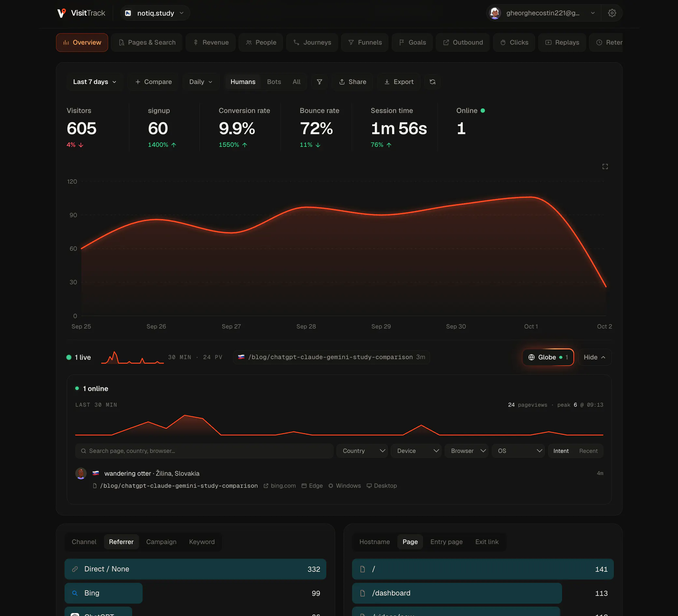Open settings gear in top bar
The width and height of the screenshot is (678, 616).
612,13
